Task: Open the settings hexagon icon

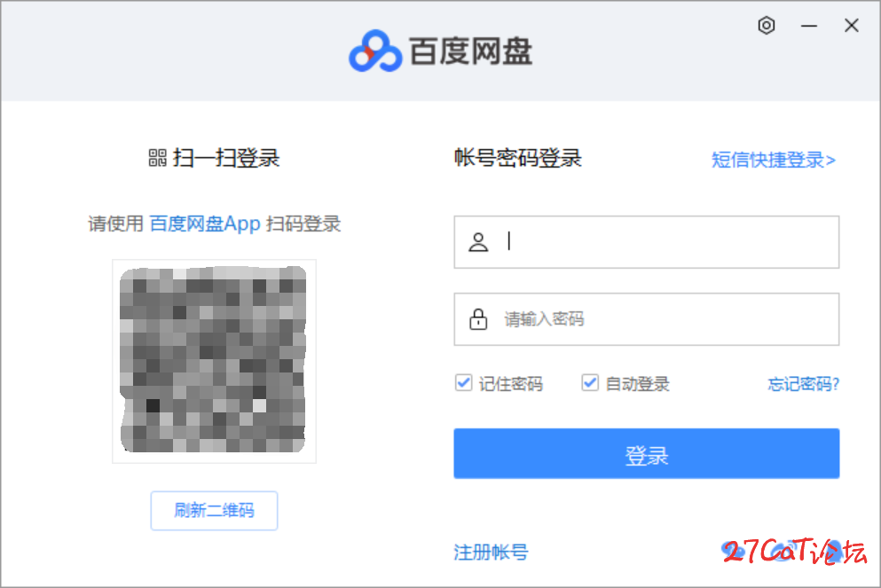Action: point(767,26)
